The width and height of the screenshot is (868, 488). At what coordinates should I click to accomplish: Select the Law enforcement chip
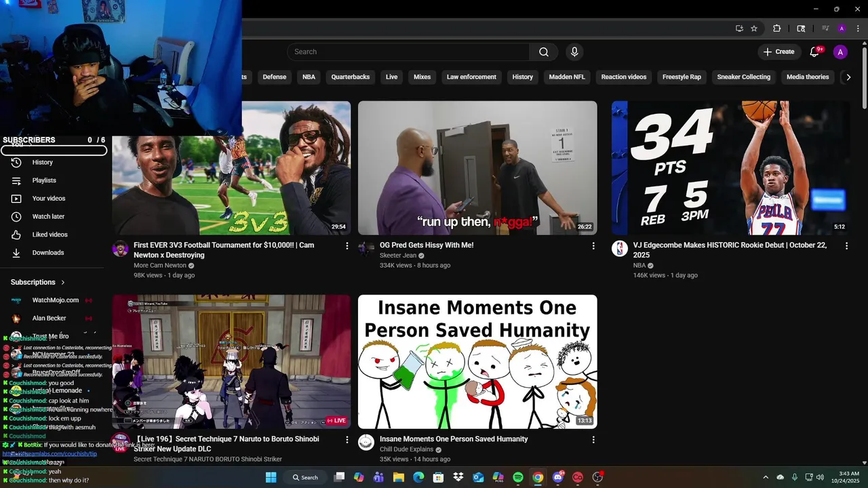point(471,77)
